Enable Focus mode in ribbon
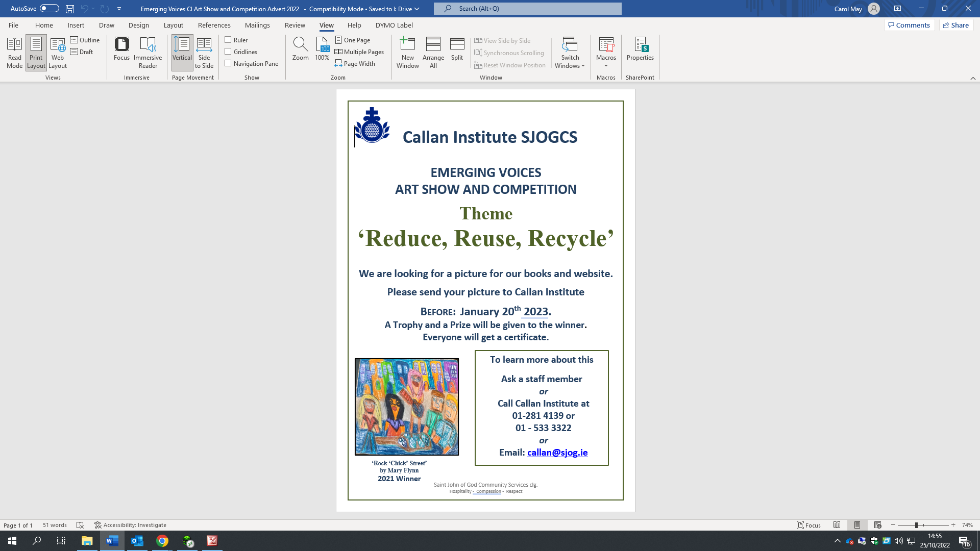The image size is (980, 551). [121, 49]
